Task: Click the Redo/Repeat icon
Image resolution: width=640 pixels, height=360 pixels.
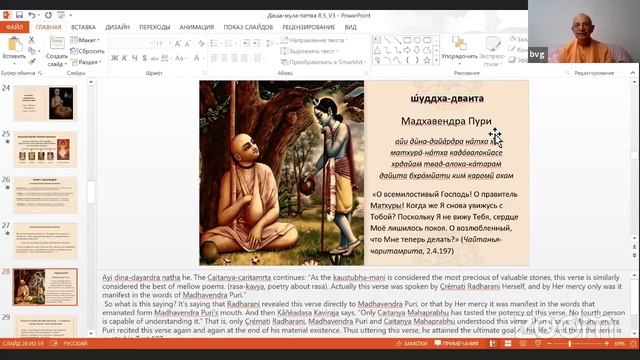Action: point(48,15)
